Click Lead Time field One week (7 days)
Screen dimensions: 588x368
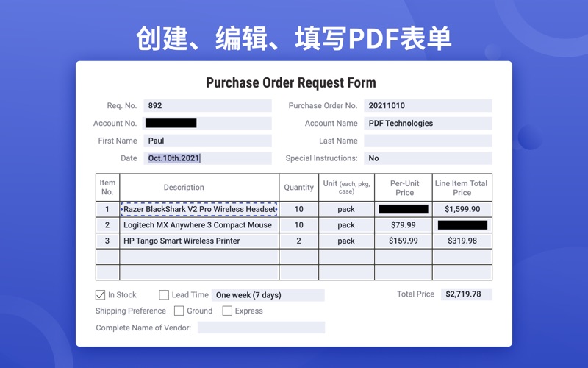point(268,295)
